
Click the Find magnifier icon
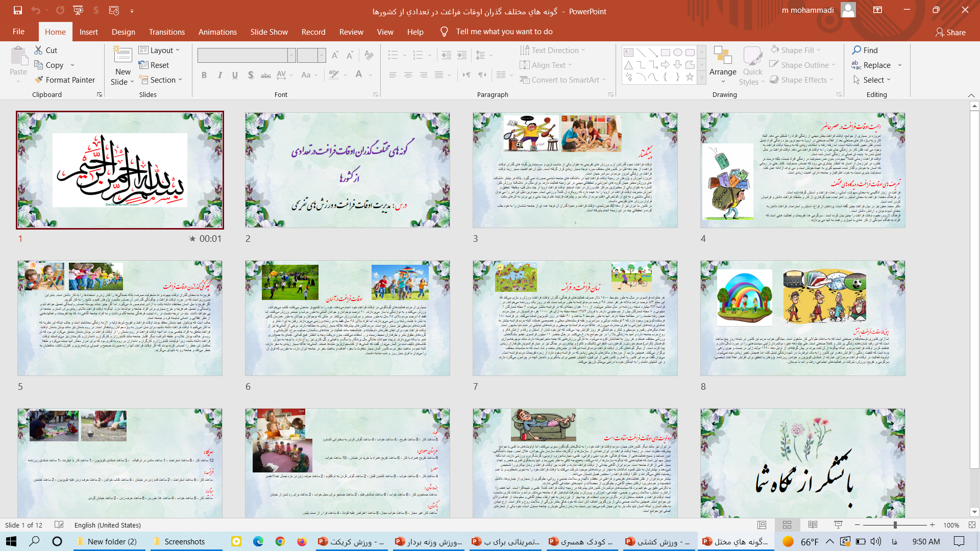pyautogui.click(x=856, y=50)
